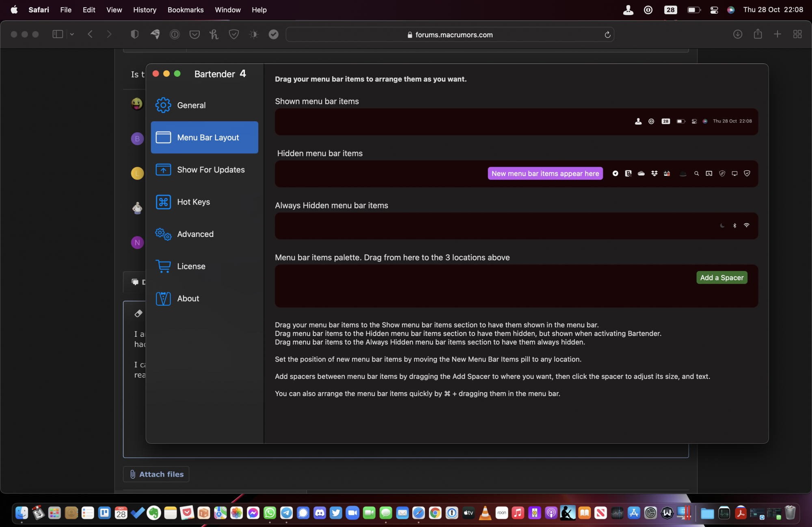812x527 pixels.
Task: Open the Bookmarks menu
Action: click(x=186, y=10)
